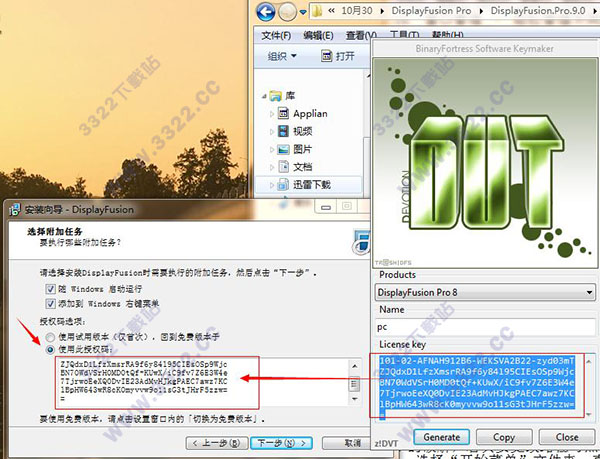600x459 pixels.
Task: Select the Applian library item
Action: pos(310,114)
